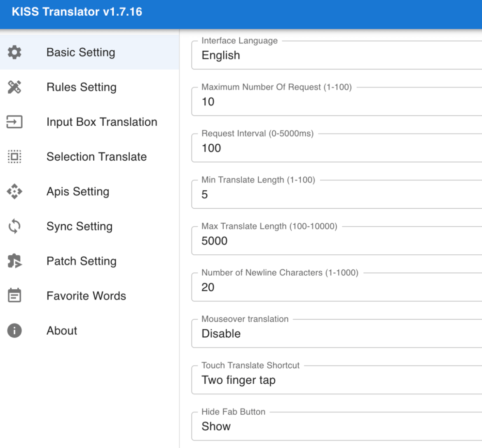Click the About info circle icon

pyautogui.click(x=14, y=331)
